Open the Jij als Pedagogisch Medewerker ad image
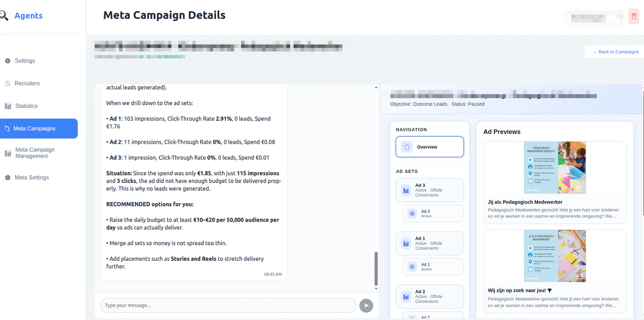Viewport: 644px width, 320px height. pos(555,168)
